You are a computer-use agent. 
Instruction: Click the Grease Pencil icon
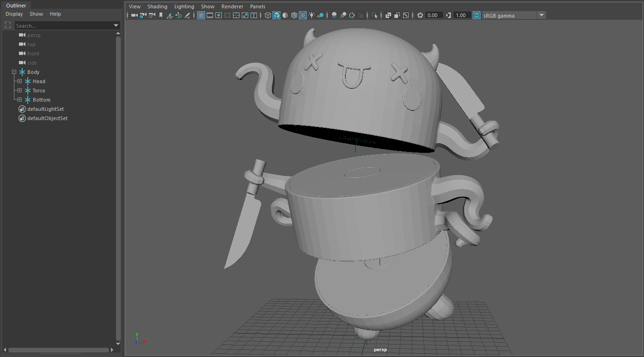click(x=187, y=15)
